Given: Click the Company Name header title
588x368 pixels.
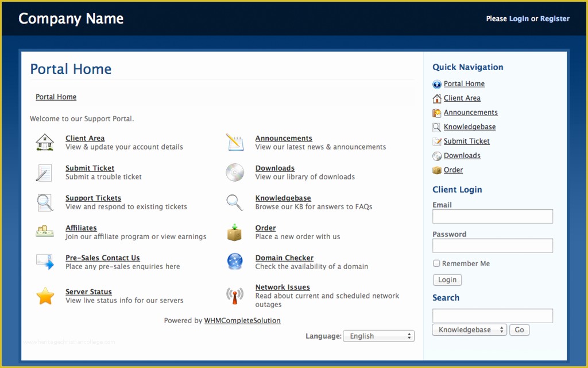Looking at the screenshot, I should tap(71, 19).
